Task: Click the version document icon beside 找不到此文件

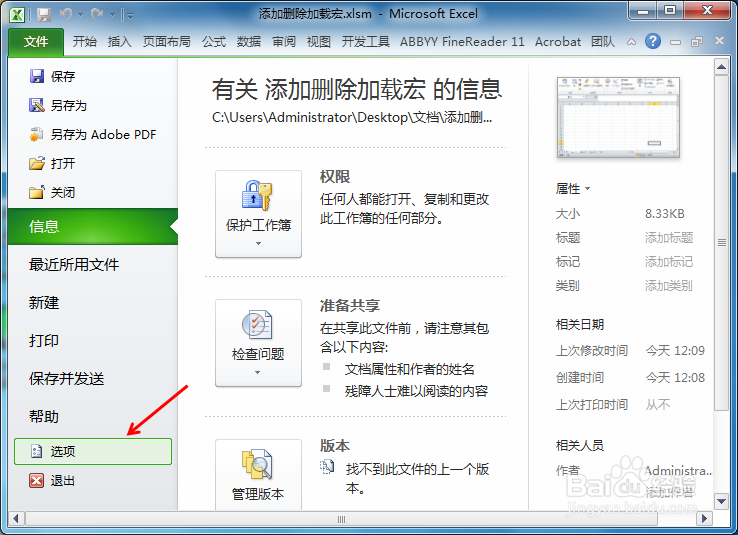Action: pyautogui.click(x=327, y=467)
